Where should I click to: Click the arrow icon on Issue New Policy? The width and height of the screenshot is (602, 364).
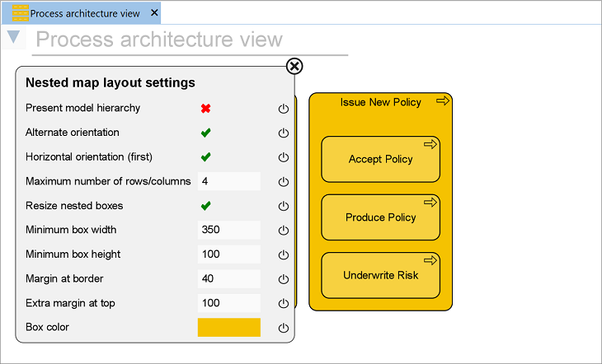[x=442, y=101]
